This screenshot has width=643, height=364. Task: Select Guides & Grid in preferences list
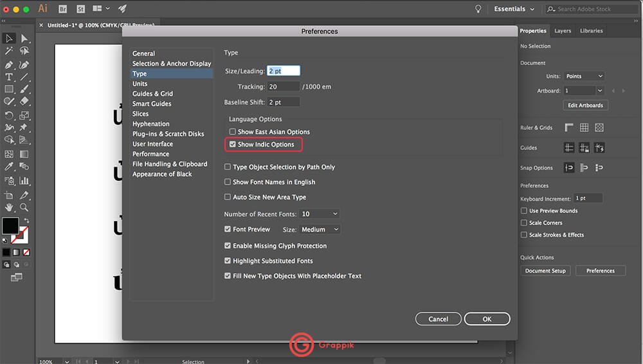pos(152,94)
